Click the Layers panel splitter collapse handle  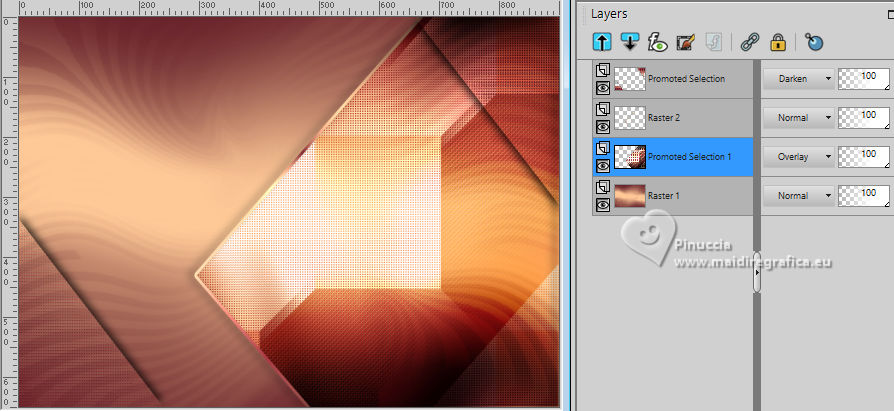click(x=757, y=272)
